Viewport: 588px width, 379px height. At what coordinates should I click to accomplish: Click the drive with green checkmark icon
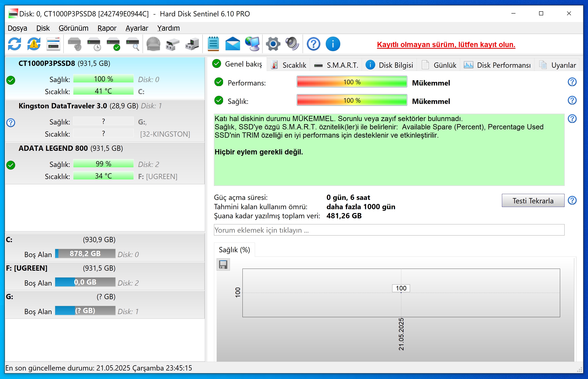coord(113,44)
